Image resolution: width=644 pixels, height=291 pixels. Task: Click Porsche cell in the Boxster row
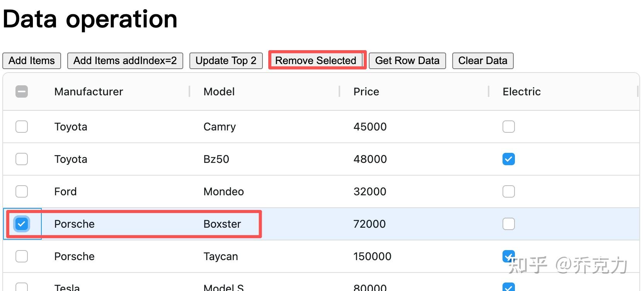(x=75, y=224)
